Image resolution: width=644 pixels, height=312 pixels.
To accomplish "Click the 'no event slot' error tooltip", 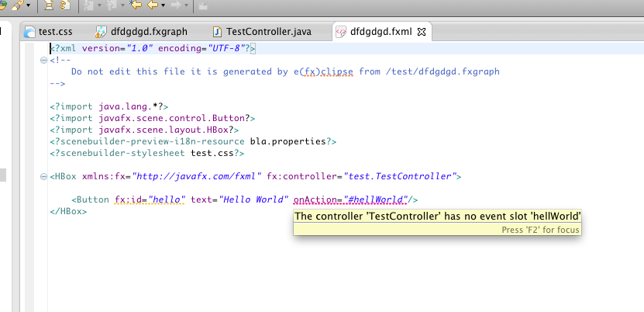I will coord(437,217).
